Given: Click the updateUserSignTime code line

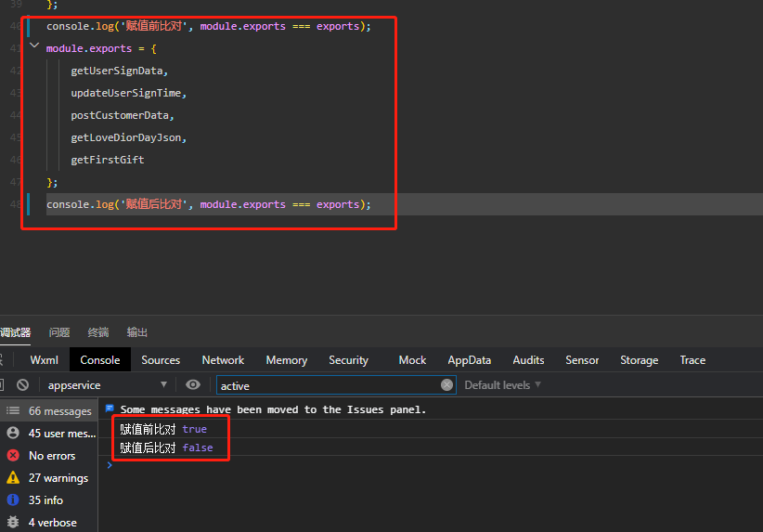Looking at the screenshot, I should pos(128,93).
